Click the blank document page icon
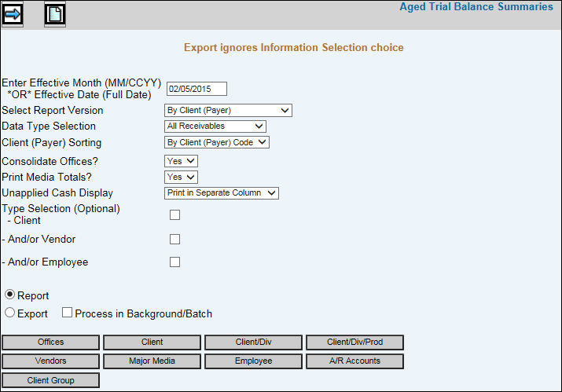Image resolution: width=562 pixels, height=392 pixels. [55, 14]
